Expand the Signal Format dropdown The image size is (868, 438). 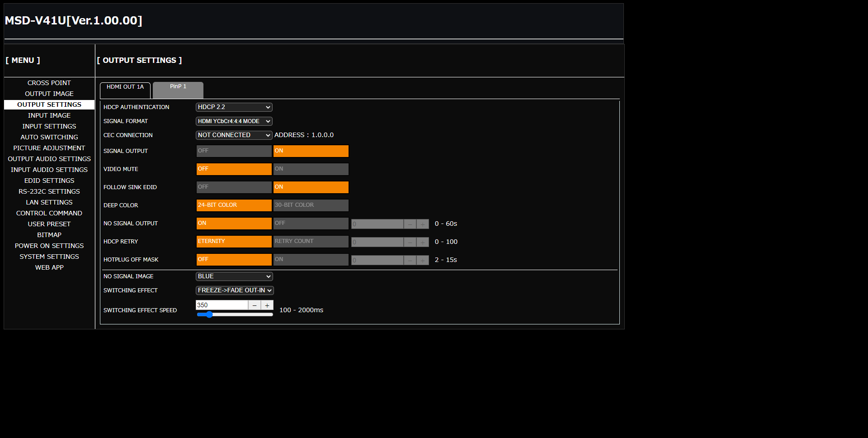click(234, 121)
